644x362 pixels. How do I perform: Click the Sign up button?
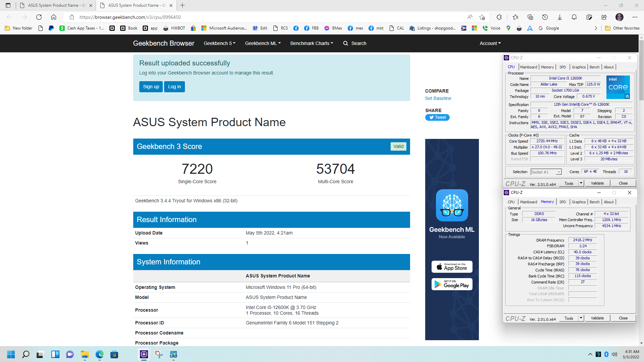(x=151, y=87)
